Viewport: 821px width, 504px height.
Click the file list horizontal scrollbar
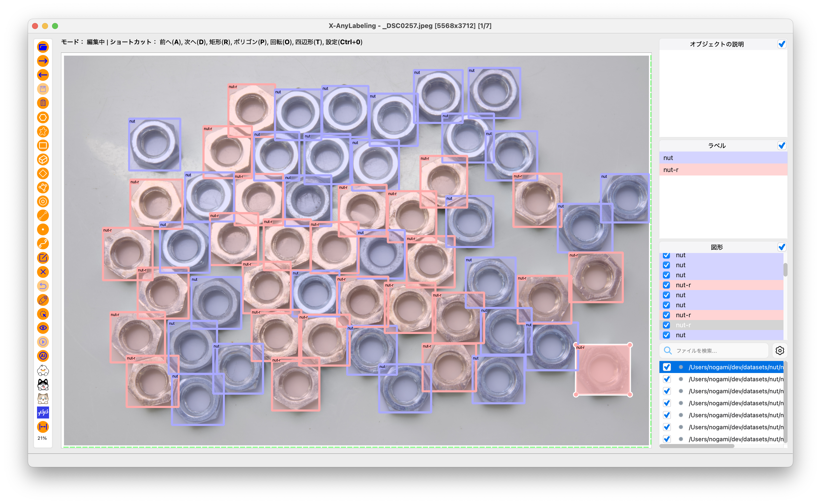[697, 446]
